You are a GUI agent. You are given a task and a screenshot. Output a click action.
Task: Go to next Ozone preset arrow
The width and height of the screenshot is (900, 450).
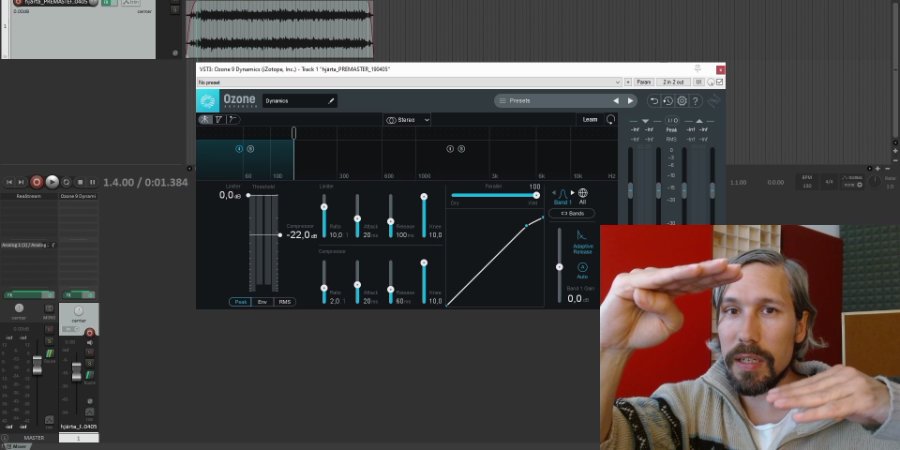click(630, 100)
